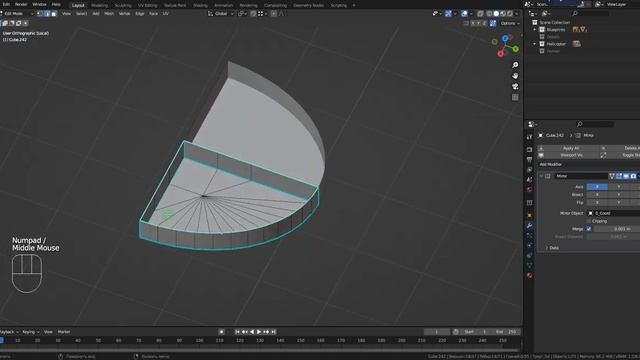Enable the Clipping checkbox
Viewport: 640px width, 360px height.
(589, 221)
